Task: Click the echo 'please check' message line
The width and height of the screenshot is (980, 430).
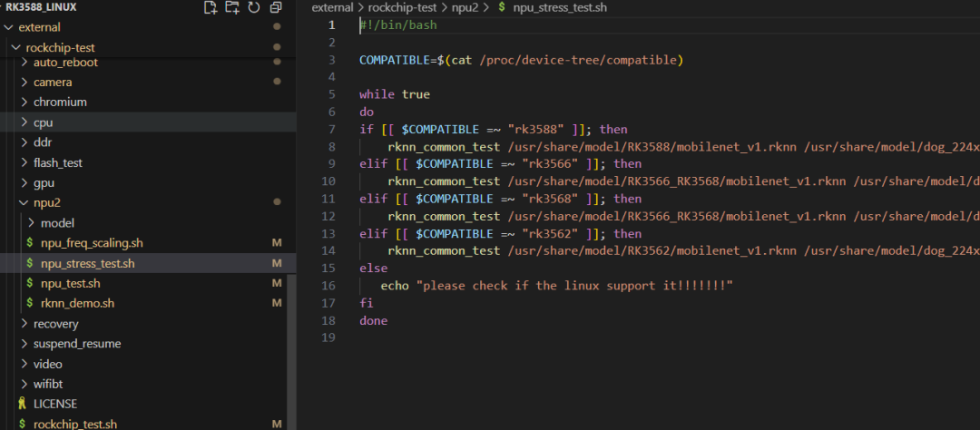Action: coord(556,286)
